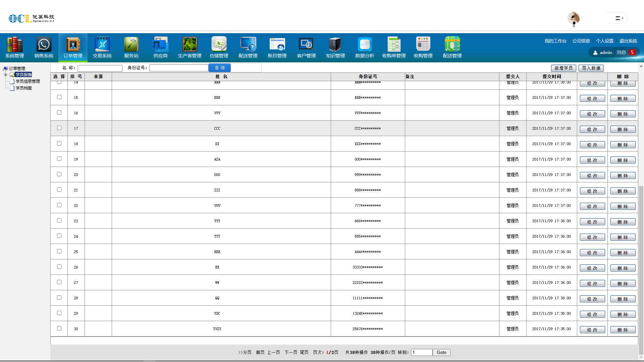The width and height of the screenshot is (644, 362).
Task: Open the 收购单管理 list icon
Action: pos(394,45)
